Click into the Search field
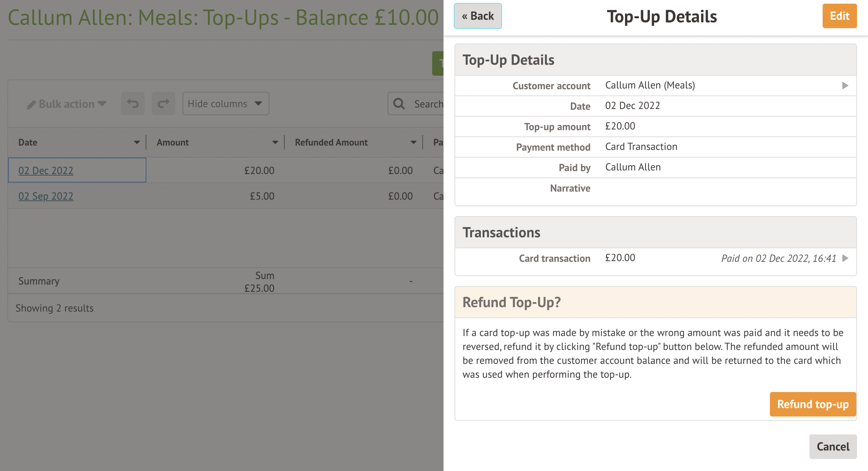Screen dimensions: 868x471 tap(428, 104)
